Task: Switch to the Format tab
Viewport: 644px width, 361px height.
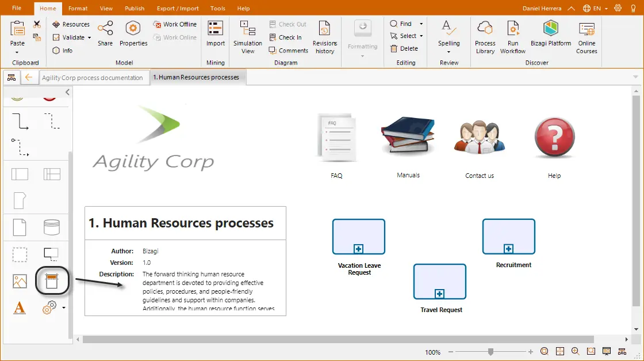Action: [78, 8]
